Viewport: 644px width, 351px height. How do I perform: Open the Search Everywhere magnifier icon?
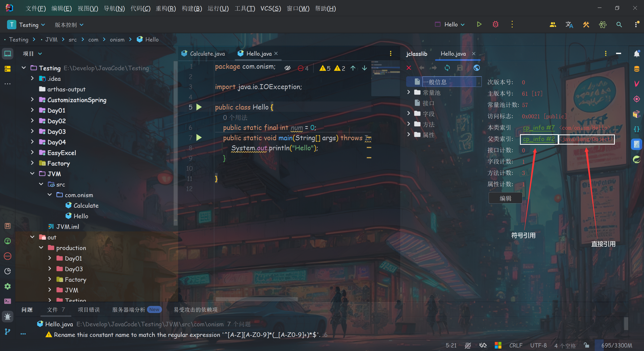(619, 25)
